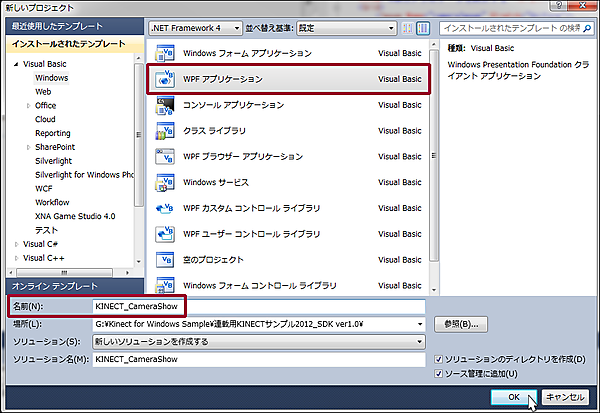Select Cloud in the template tree
This screenshot has height=413, width=600.
[x=45, y=119]
